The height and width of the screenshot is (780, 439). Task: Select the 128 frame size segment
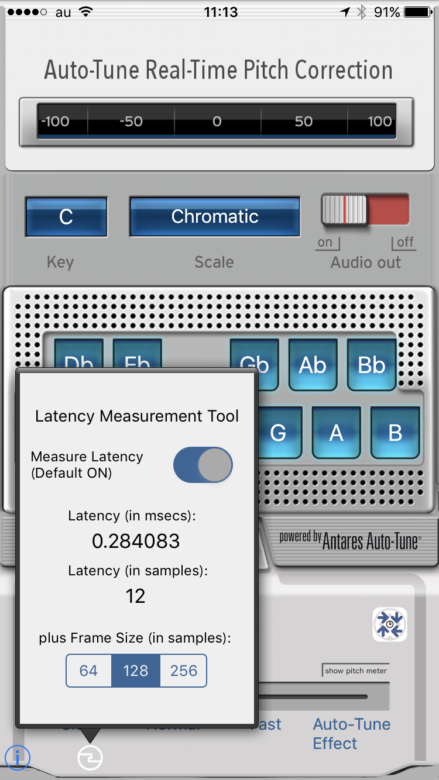coord(136,671)
